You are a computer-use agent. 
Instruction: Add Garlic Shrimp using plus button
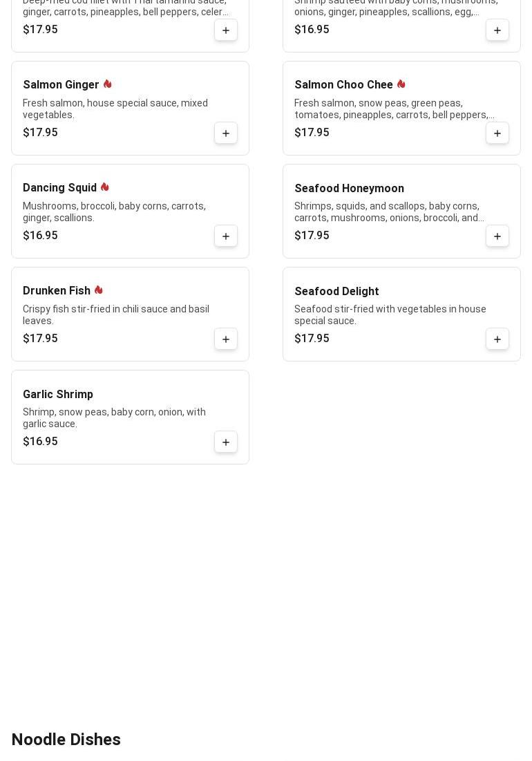pos(226,442)
